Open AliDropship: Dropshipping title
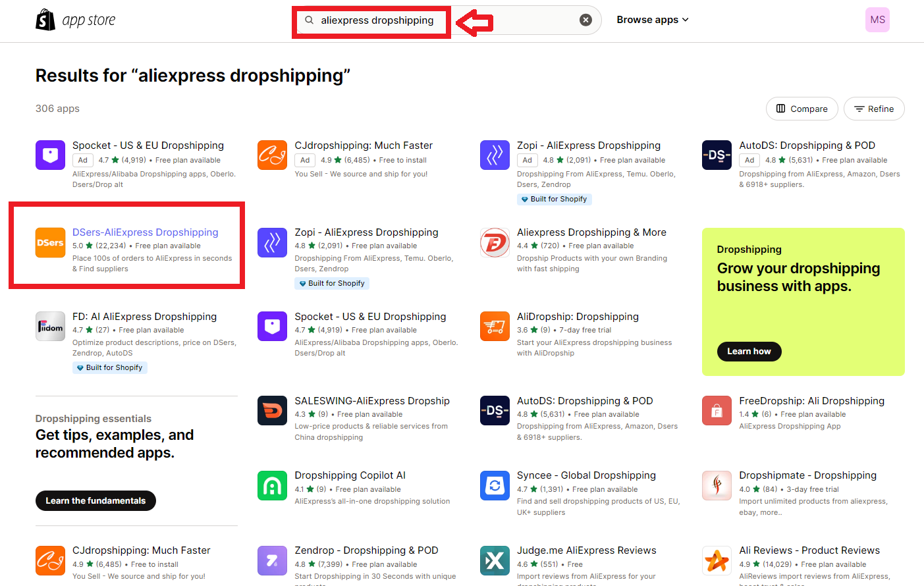 tap(578, 317)
